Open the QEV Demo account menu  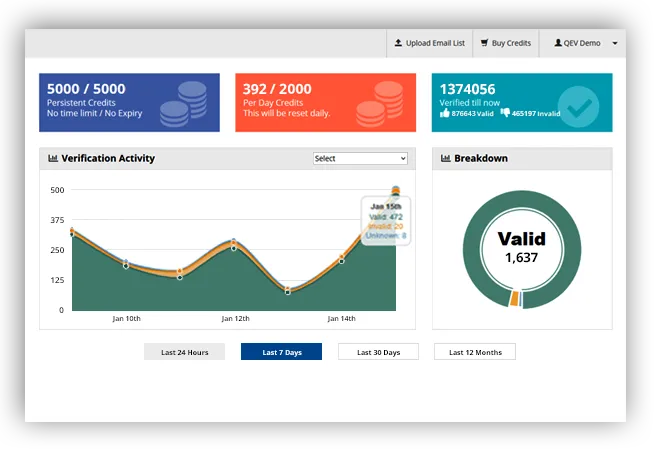click(x=583, y=43)
